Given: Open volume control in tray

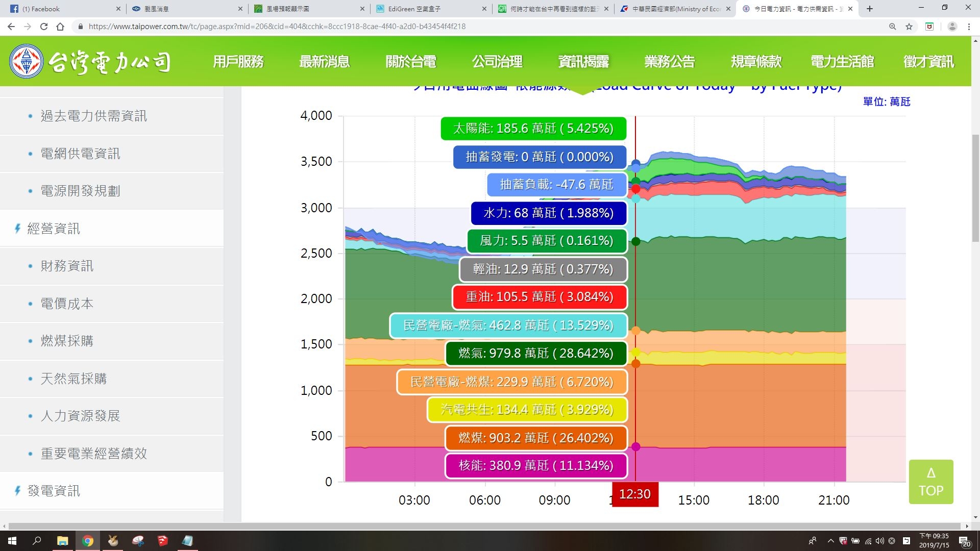Looking at the screenshot, I should (x=879, y=541).
